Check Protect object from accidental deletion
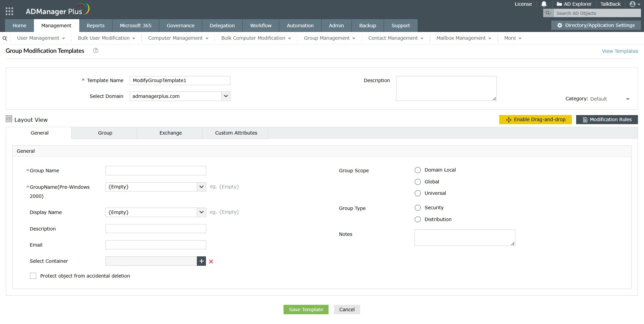 click(33, 276)
